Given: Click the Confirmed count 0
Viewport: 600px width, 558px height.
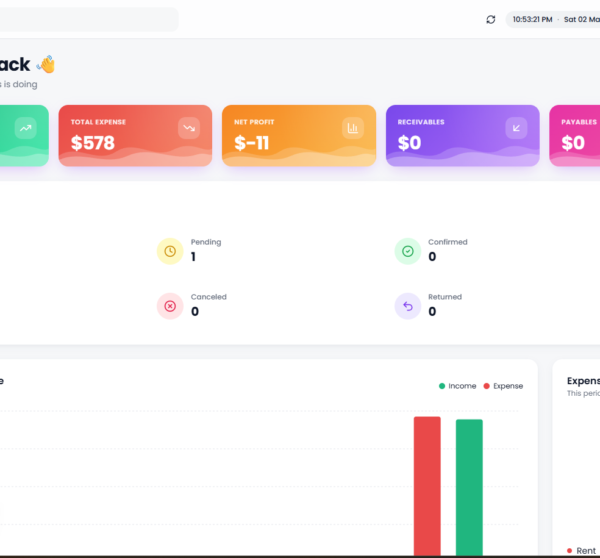Looking at the screenshot, I should (432, 256).
